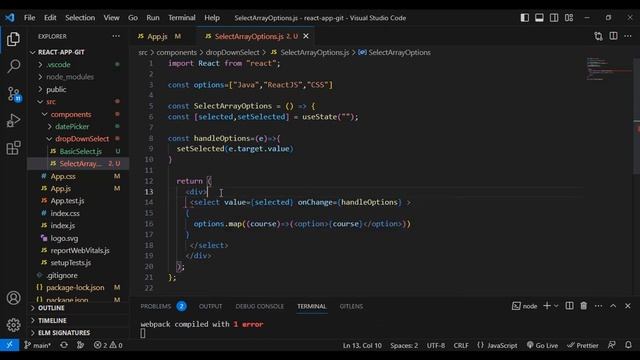Screen dimensions: 640x360
Task: Click Prettier status bar item
Action: [x=582, y=345]
